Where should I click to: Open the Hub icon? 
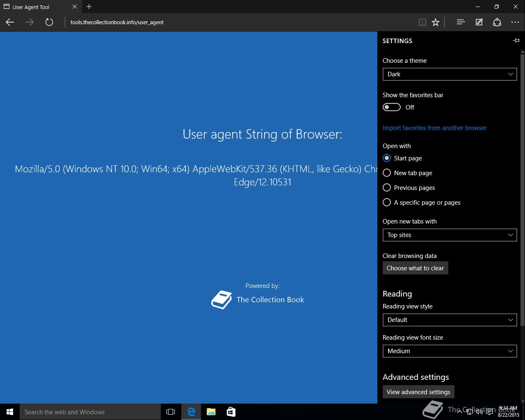click(461, 22)
